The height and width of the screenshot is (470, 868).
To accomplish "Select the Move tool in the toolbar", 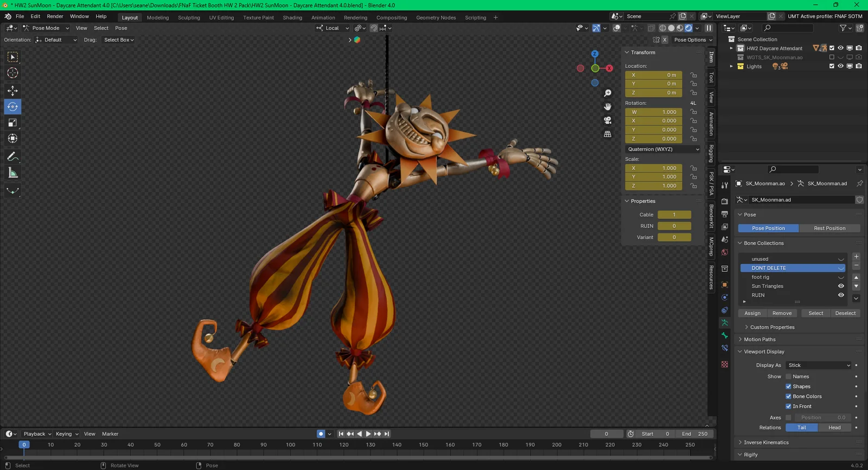I will 12,91.
